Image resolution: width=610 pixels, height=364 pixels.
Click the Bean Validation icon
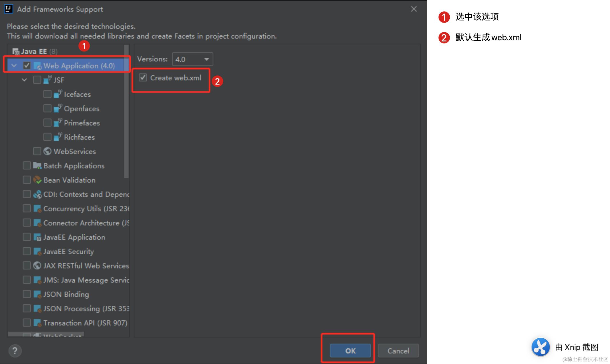[37, 180]
